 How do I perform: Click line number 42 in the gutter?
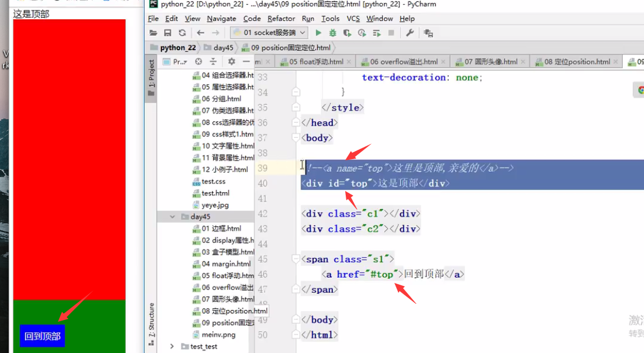[262, 214]
